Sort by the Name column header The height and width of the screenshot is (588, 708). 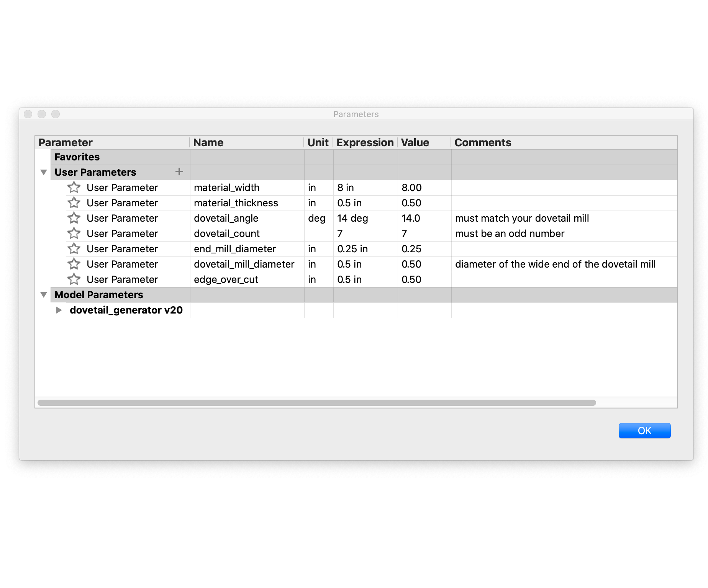coord(208,142)
